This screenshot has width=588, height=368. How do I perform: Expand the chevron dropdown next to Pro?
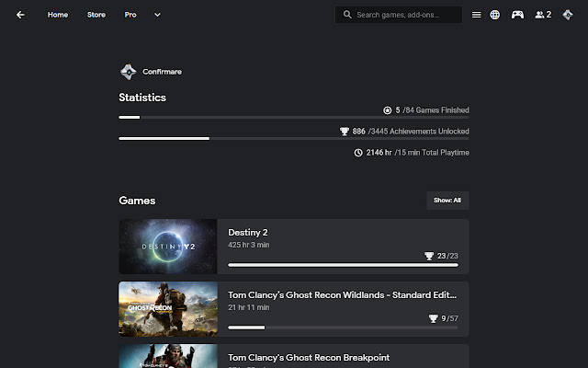tap(157, 15)
